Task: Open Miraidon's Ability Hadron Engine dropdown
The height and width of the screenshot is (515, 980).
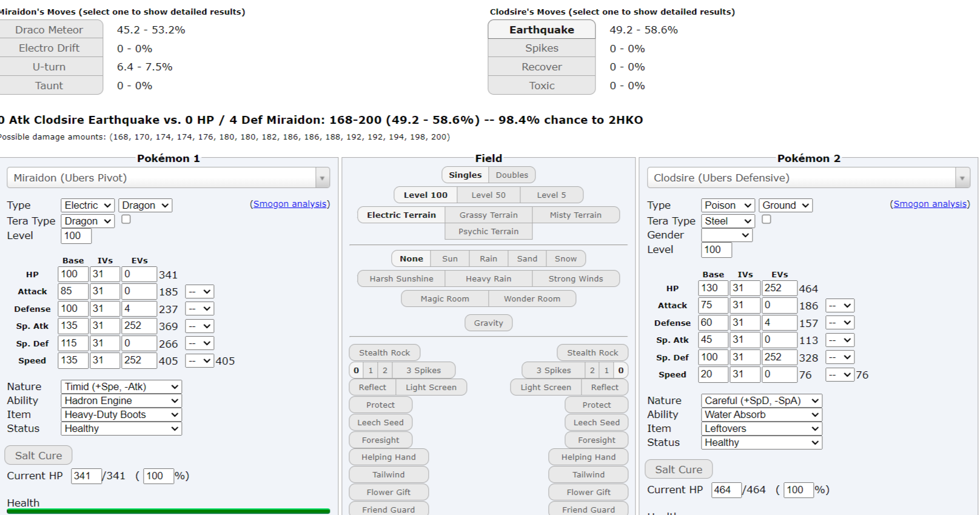Action: 121,400
